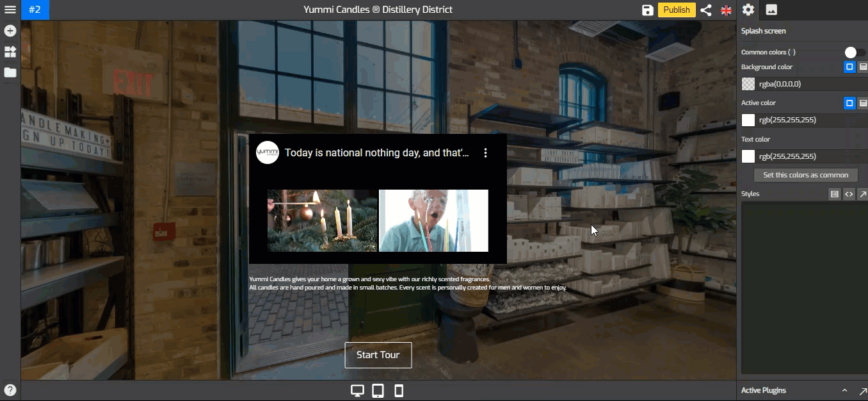Edit the Text color rgb value field
The width and height of the screenshot is (868, 401).
812,156
